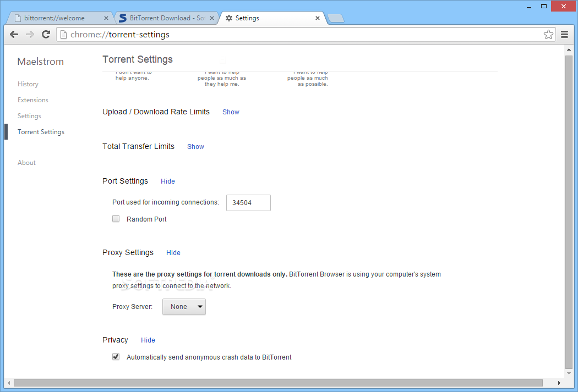The height and width of the screenshot is (392, 578).
Task: Click the horizontal scrollbar right arrow
Action: [559, 383]
